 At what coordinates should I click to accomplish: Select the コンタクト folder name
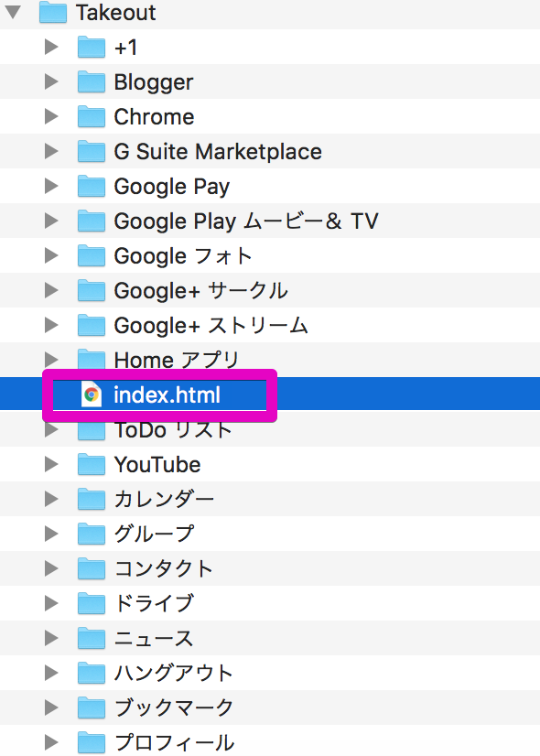164,568
